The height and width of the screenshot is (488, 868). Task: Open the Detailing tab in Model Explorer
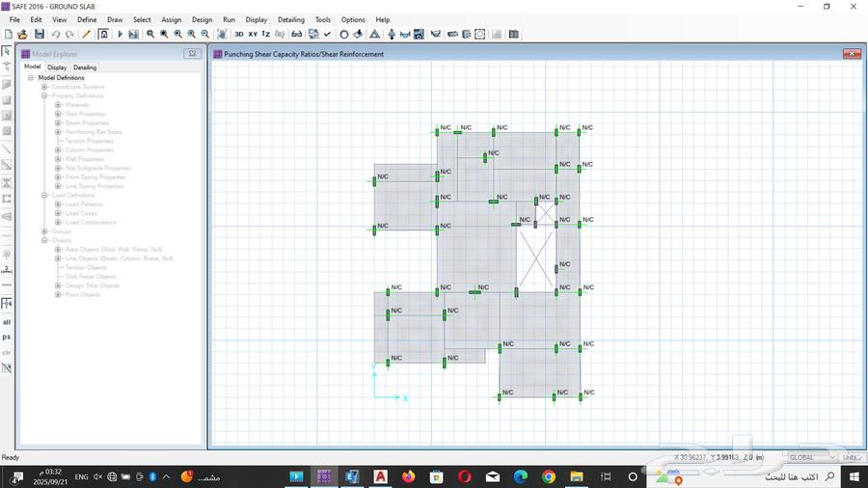click(85, 68)
